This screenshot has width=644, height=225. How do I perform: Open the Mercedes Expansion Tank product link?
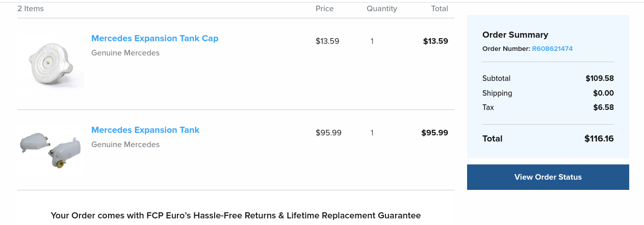pyautogui.click(x=145, y=130)
